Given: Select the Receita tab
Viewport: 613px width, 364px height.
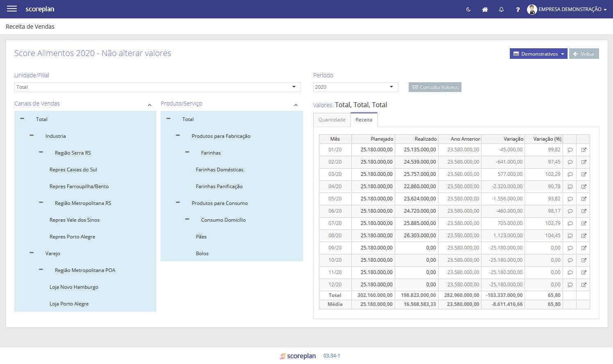Looking at the screenshot, I should [364, 120].
